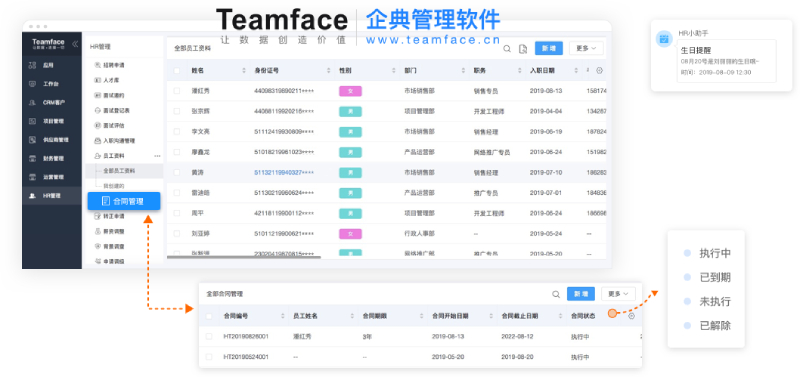Sort by 姓名 column arrows
The width and height of the screenshot is (800, 377).
point(244,70)
